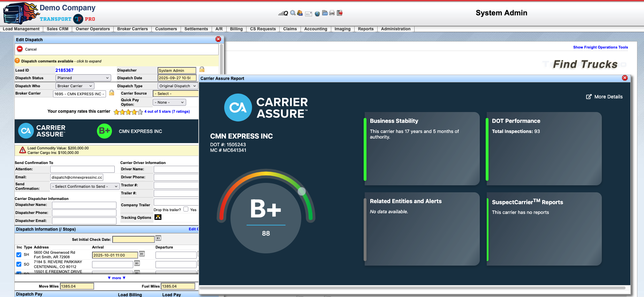
Task: Click 4 out of 5 stars ratings link
Action: pyautogui.click(x=167, y=111)
